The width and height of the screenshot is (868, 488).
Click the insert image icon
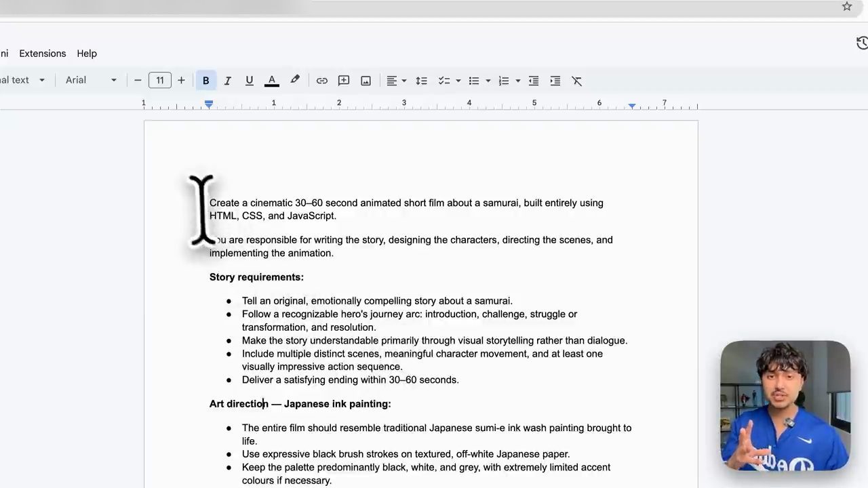[366, 81]
